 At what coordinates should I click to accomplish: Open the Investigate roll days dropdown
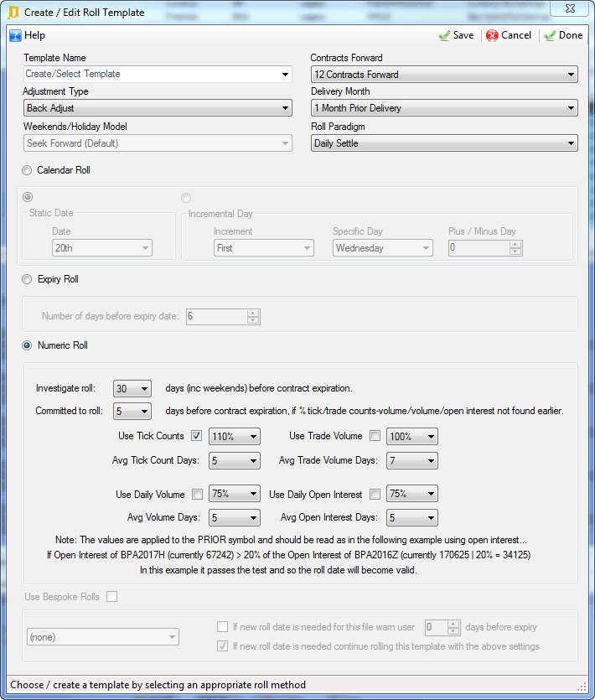click(132, 389)
